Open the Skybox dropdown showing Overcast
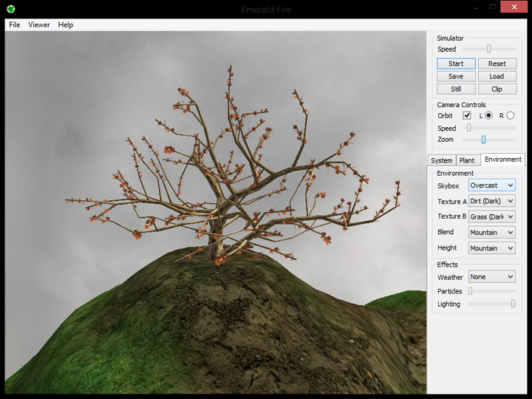This screenshot has width=532, height=399. coord(491,185)
